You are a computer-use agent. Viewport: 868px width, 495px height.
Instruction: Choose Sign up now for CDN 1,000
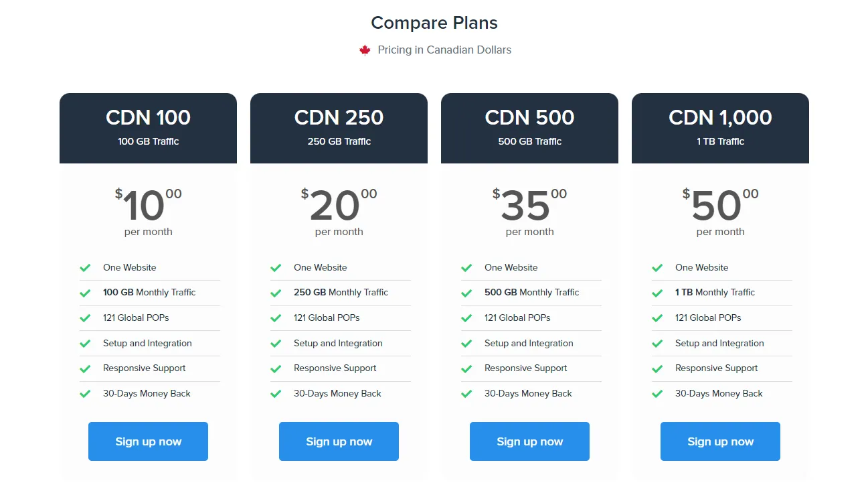point(720,441)
